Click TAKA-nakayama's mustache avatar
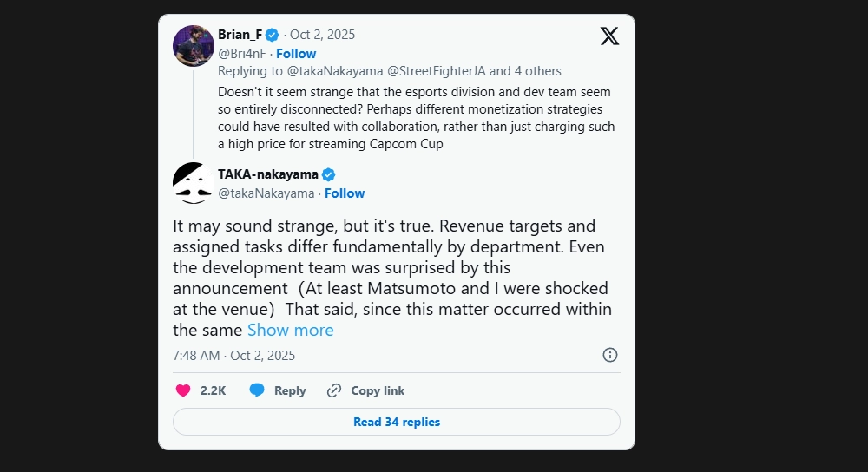 (x=194, y=183)
